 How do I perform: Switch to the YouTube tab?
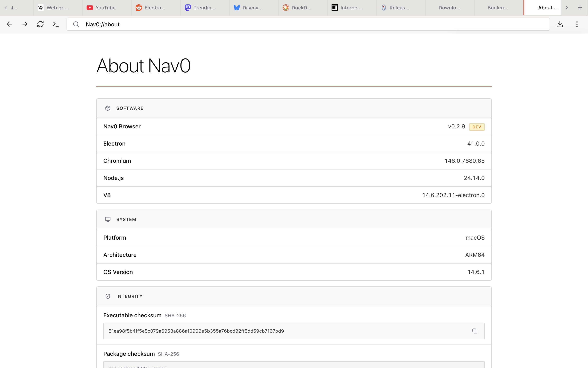point(107,8)
